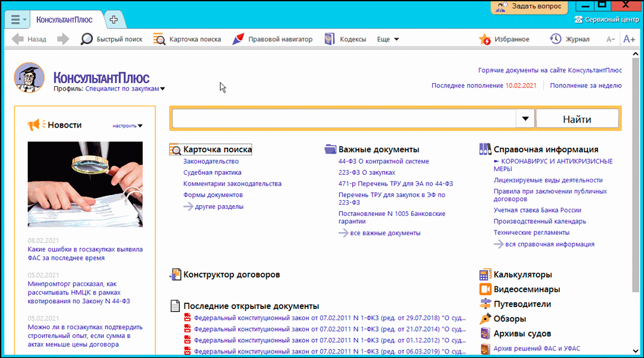The height and width of the screenshot is (358, 644).
Task: Open Пополнение за неделю link
Action: 586,86
